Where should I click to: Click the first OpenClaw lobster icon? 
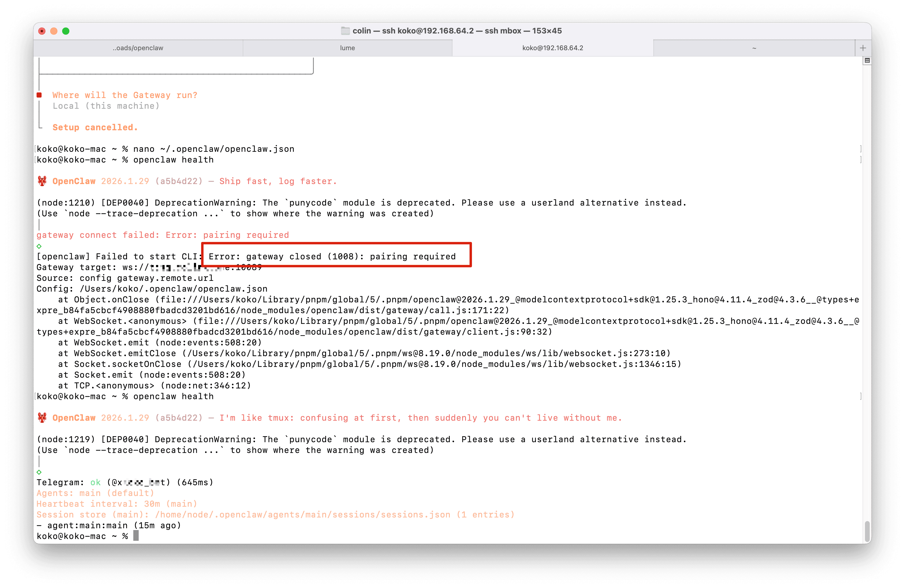coord(42,181)
